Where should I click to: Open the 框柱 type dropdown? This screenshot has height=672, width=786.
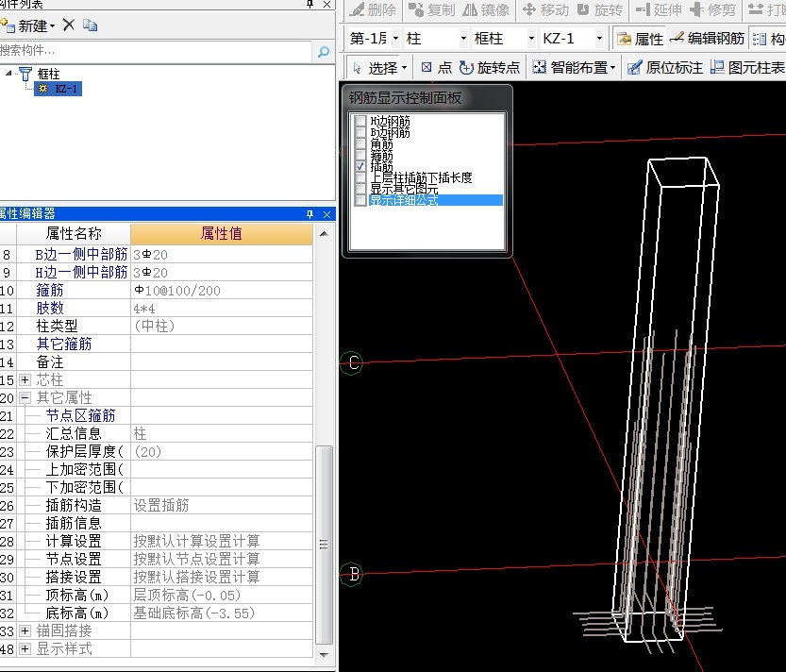[531, 38]
